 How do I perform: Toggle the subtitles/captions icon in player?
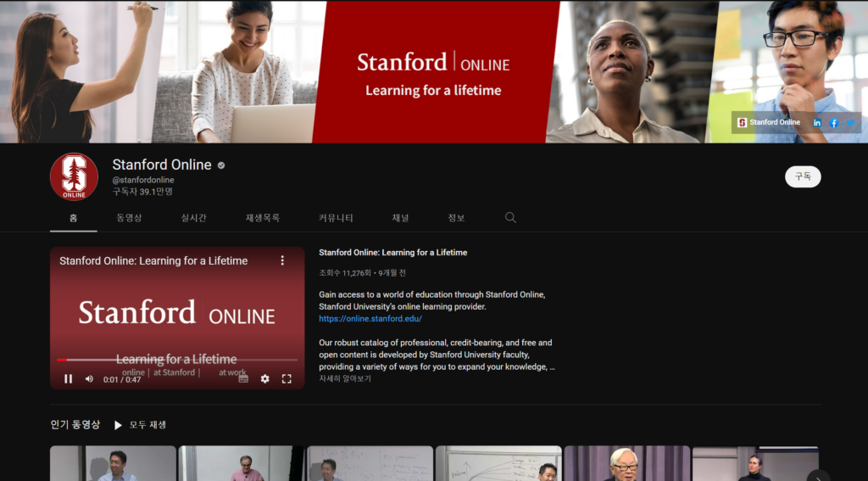[243, 379]
